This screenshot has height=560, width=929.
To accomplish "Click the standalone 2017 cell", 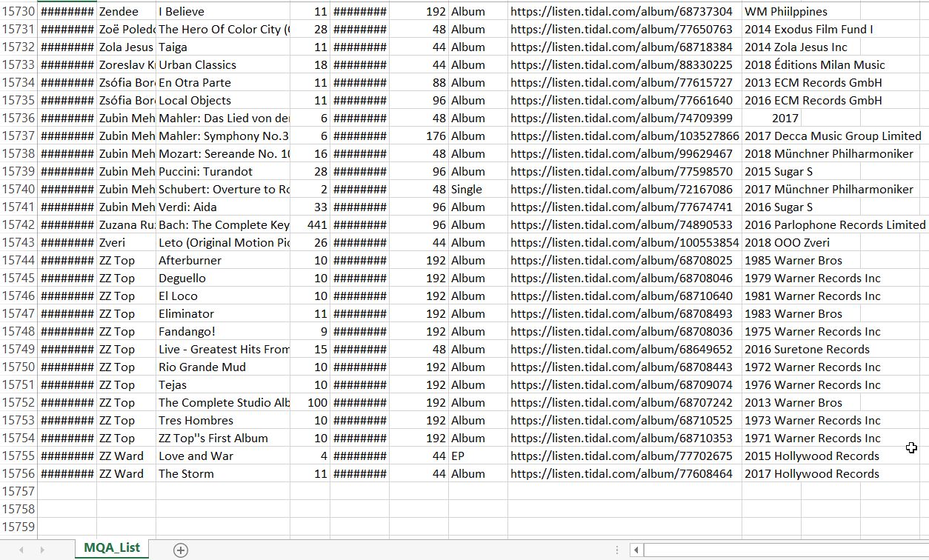I will [772, 119].
